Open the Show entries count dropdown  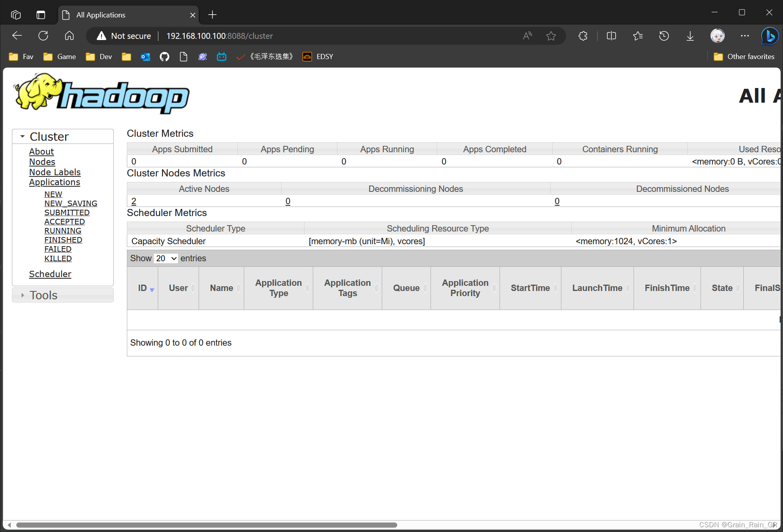pos(166,258)
